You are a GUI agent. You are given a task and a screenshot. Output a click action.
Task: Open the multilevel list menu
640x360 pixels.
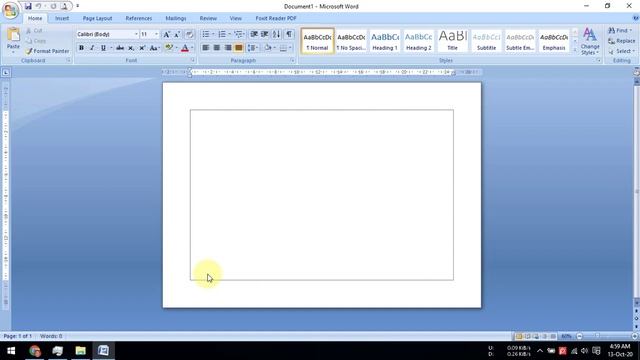coord(239,34)
